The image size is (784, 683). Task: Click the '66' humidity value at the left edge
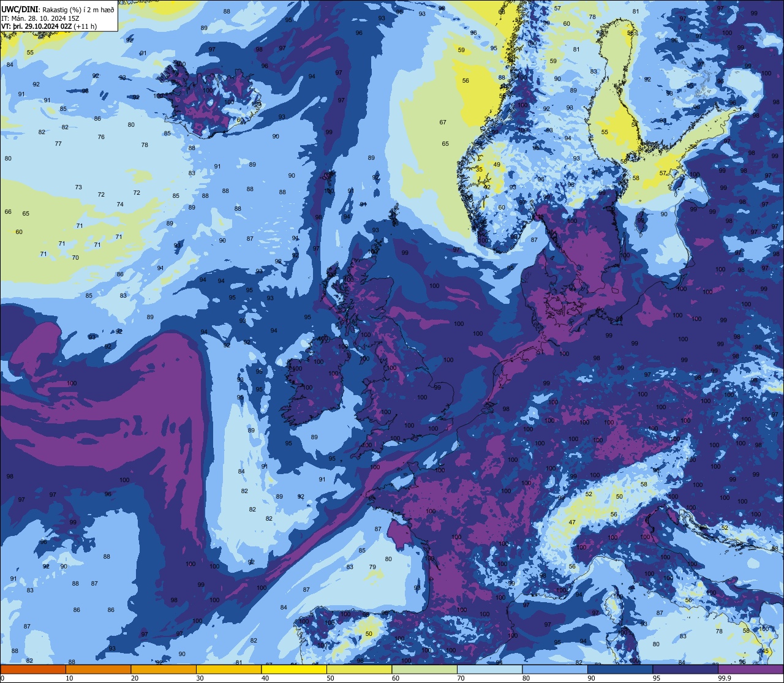(8, 212)
